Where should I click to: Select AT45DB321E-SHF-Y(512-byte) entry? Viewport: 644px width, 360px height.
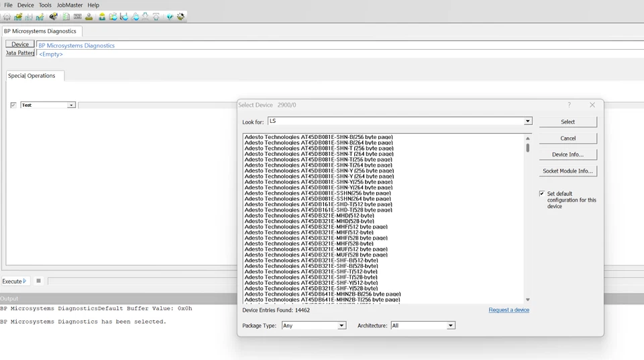(311, 283)
